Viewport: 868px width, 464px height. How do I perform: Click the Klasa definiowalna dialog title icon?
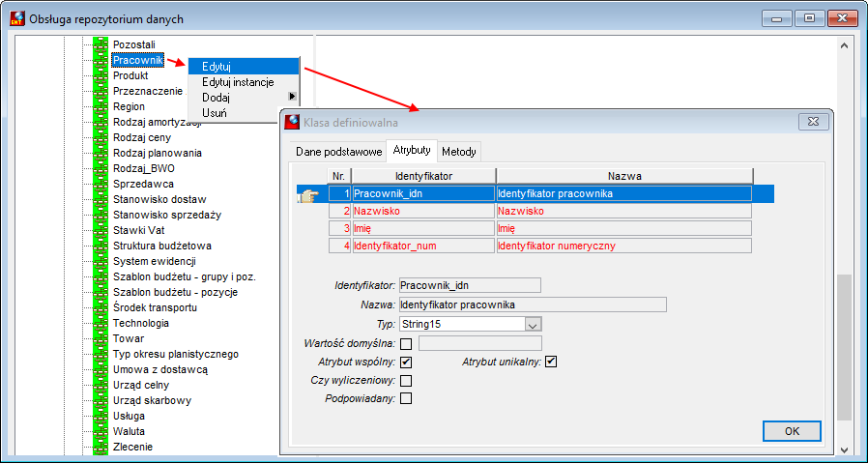292,122
